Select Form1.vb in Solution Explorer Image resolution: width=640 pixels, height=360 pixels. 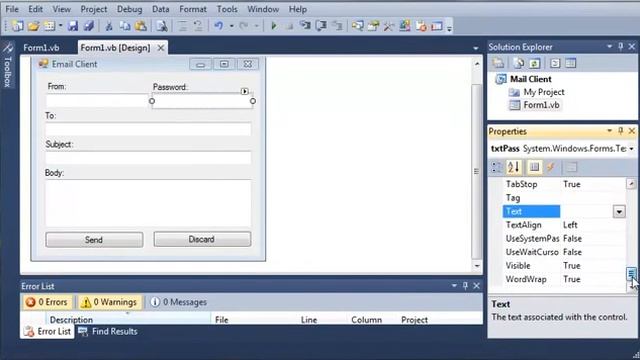point(541,105)
